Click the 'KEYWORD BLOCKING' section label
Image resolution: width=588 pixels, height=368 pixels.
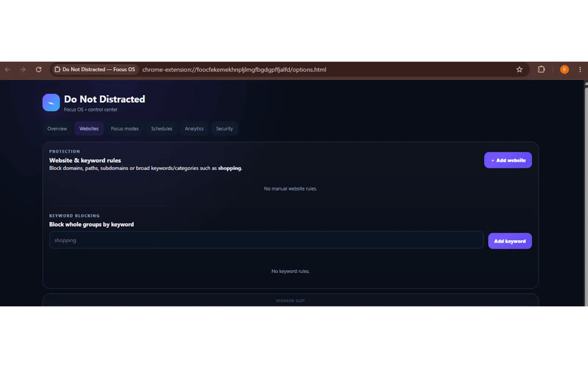(x=74, y=216)
